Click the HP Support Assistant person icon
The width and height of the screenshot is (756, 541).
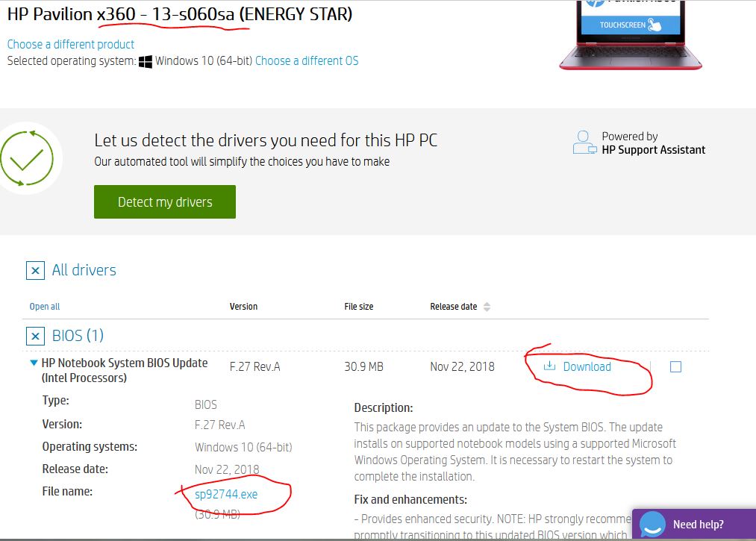coord(584,143)
